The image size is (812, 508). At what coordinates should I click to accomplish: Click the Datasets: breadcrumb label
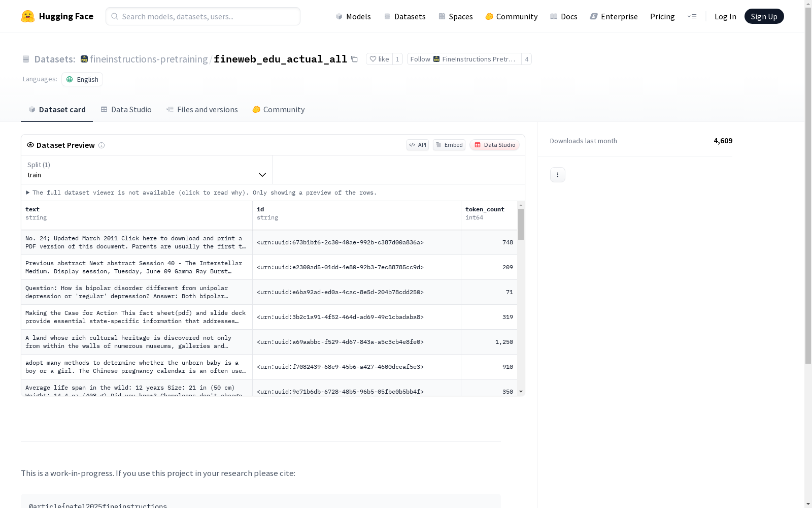tap(54, 59)
